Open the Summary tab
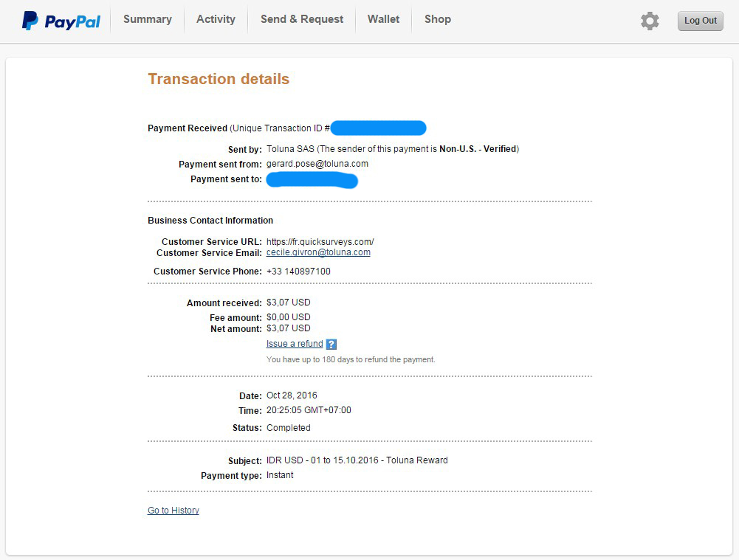This screenshot has height=560, width=739. [148, 19]
